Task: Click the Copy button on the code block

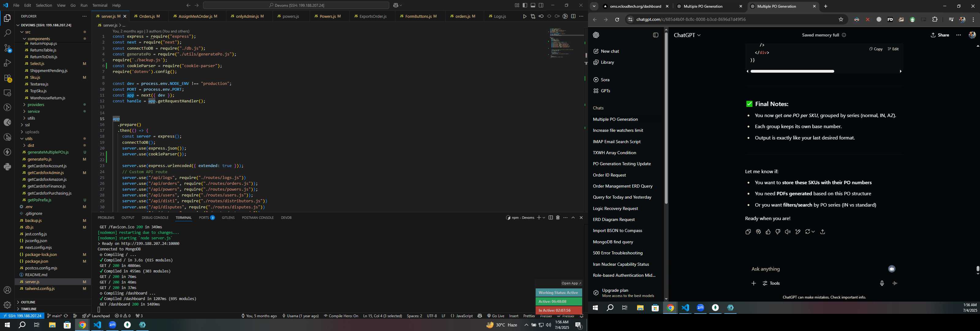Action: pyautogui.click(x=876, y=49)
